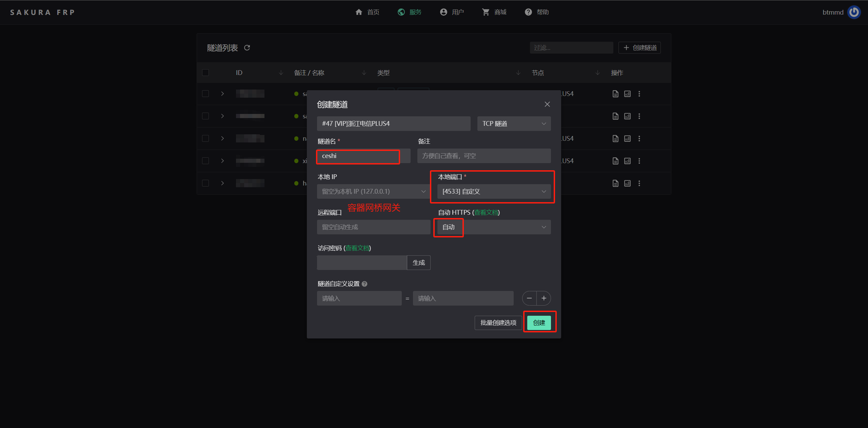Image resolution: width=868 pixels, height=428 pixels.
Task: Close the 创建隧道 dialog
Action: [x=547, y=104]
